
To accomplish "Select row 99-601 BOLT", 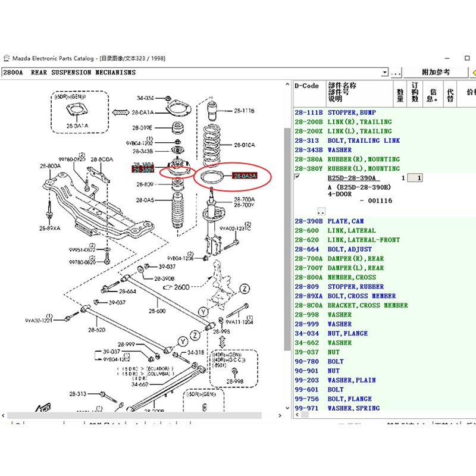I will (x=384, y=390).
